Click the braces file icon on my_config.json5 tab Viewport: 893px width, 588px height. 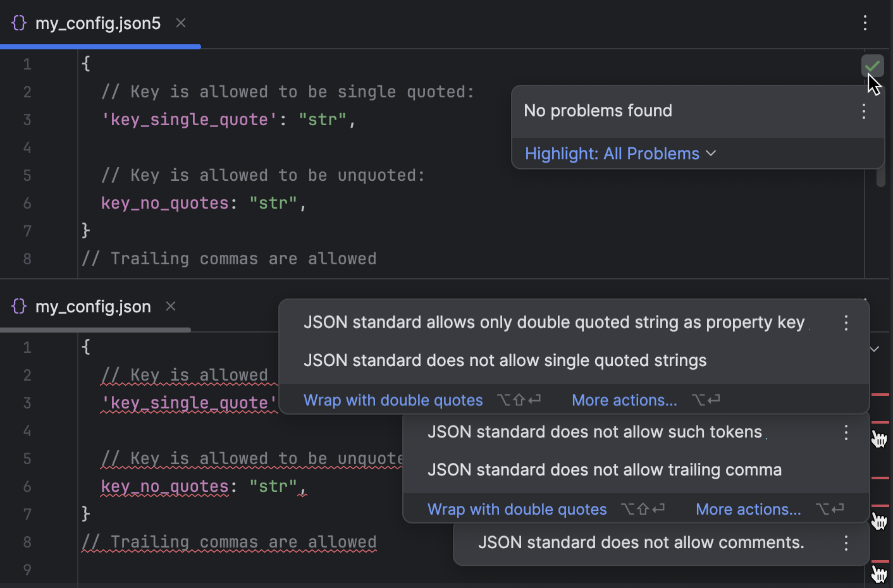point(18,23)
